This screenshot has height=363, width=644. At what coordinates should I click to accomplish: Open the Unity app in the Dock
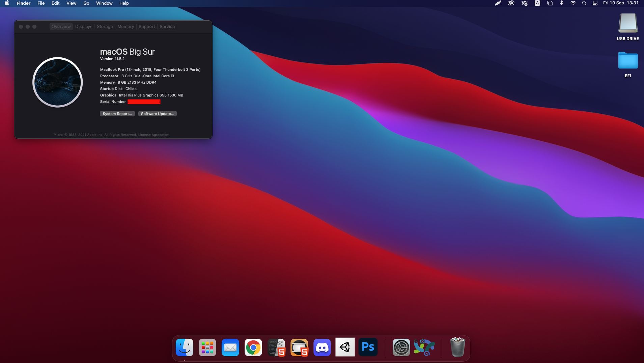pyautogui.click(x=345, y=347)
